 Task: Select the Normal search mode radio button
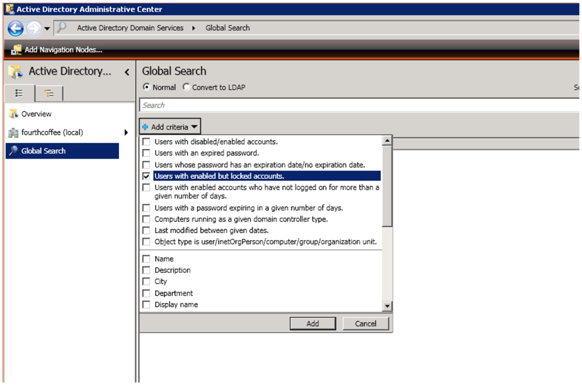(x=147, y=87)
